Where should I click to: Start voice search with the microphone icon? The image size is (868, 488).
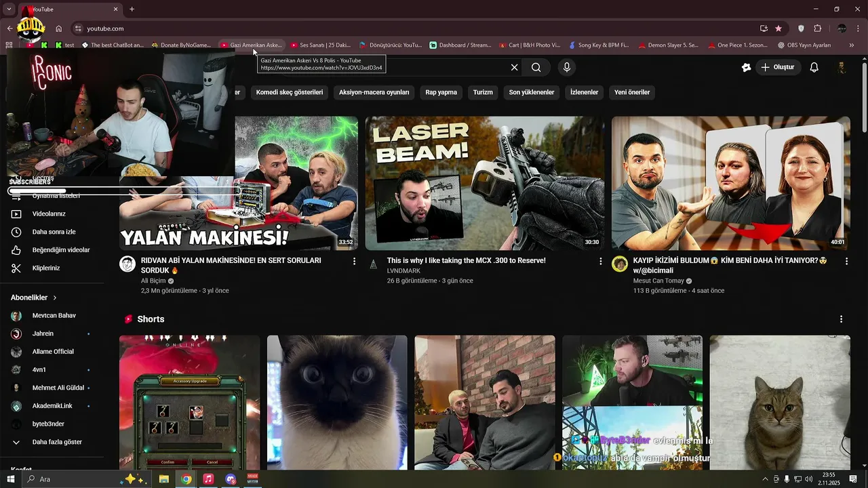coord(567,67)
